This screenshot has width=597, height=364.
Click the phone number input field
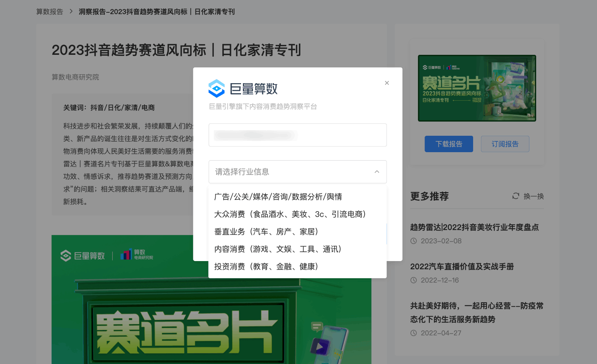point(297,135)
